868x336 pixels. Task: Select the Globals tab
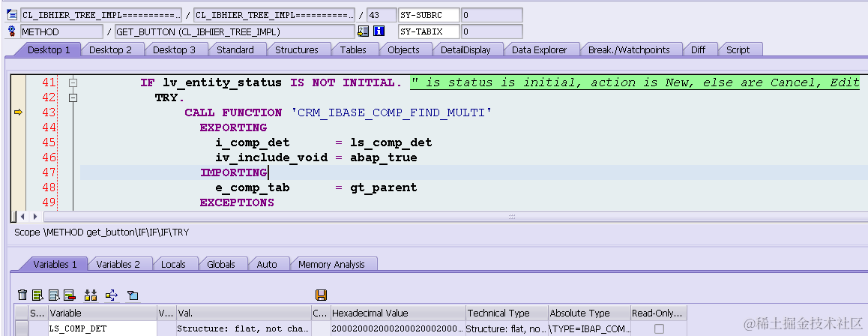220,265
